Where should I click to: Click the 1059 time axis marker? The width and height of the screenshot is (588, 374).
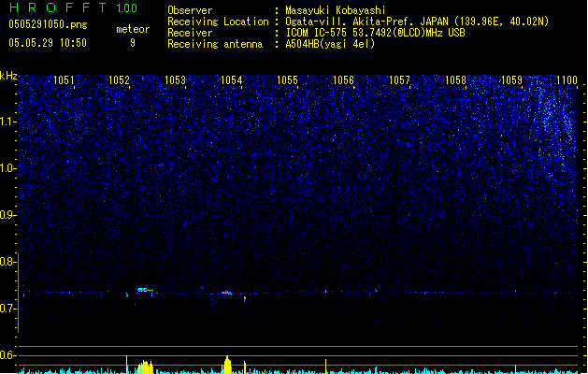pyautogui.click(x=511, y=79)
